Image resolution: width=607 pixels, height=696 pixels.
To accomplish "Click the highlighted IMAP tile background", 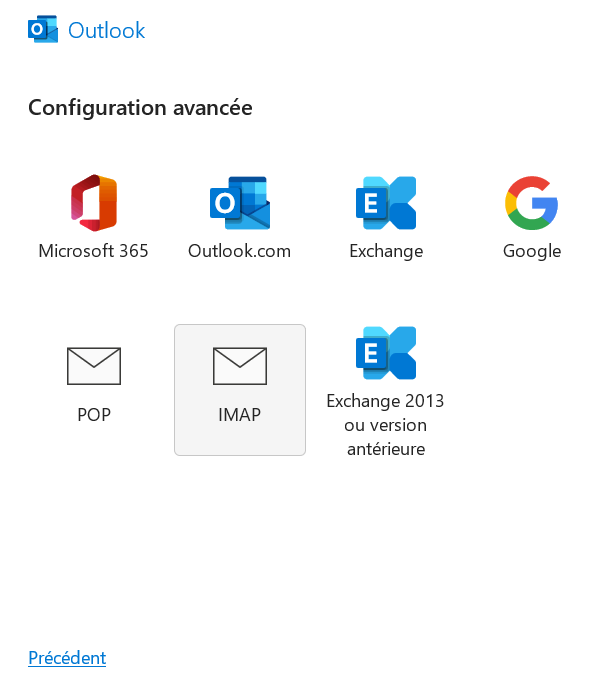I will [240, 390].
